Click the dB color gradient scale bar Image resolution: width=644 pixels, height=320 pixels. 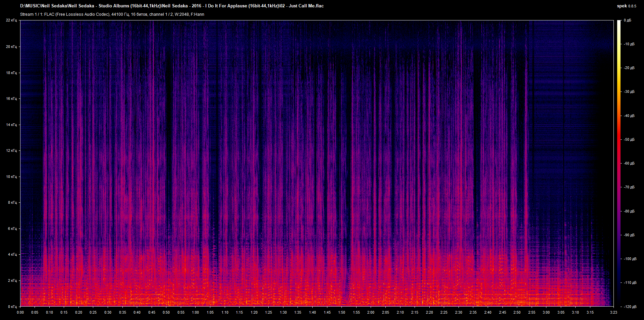[619, 163]
